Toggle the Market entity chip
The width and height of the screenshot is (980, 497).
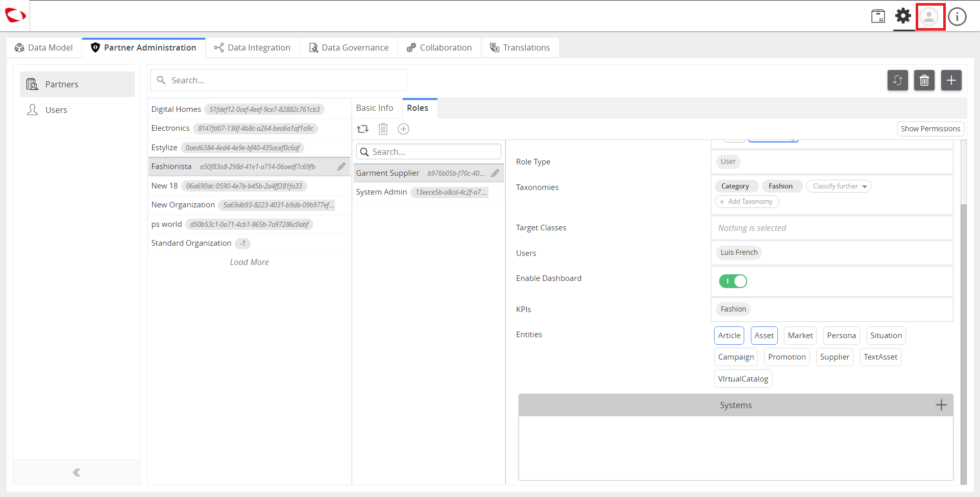pyautogui.click(x=800, y=336)
